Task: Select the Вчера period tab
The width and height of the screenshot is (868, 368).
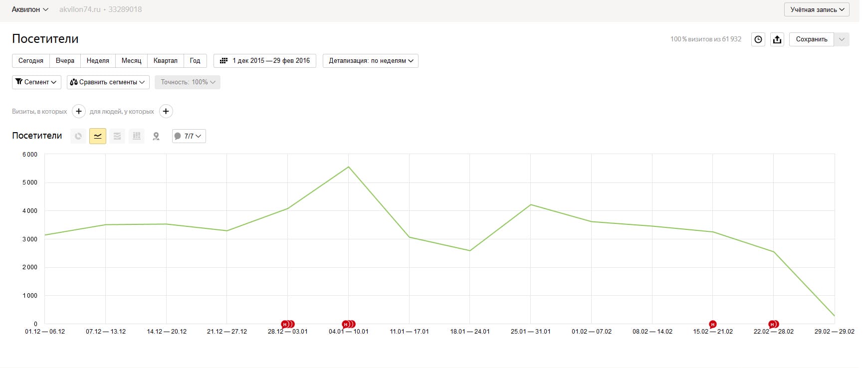Action: coord(65,61)
